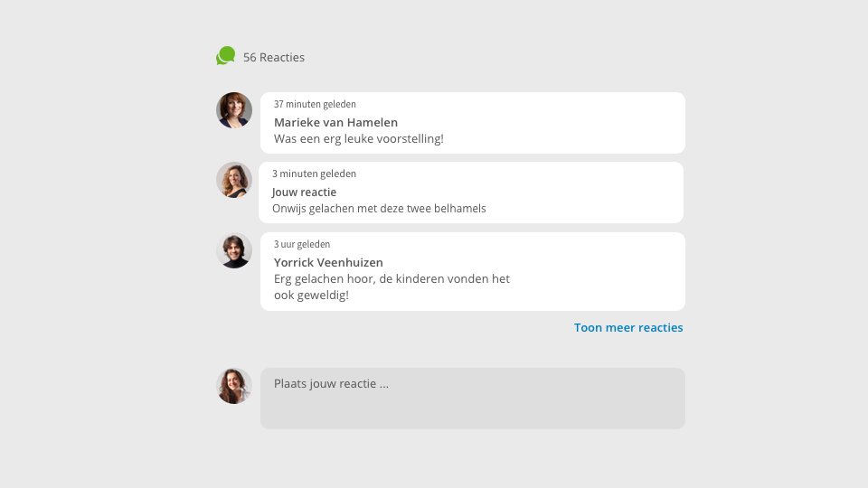868x488 pixels.
Task: Click the "37 minuten geleden" timestamp
Action: pyautogui.click(x=315, y=104)
